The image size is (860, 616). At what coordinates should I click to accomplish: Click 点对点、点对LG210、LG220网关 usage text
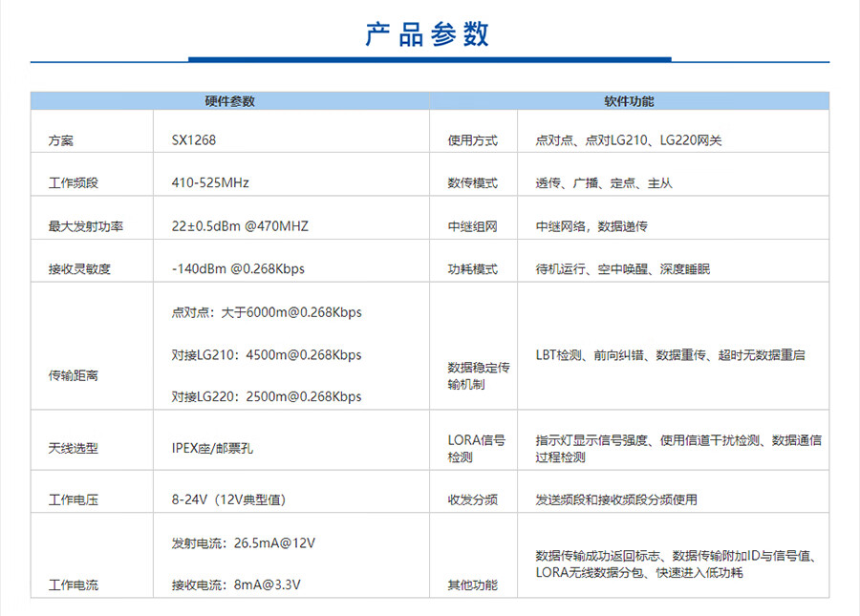coord(629,140)
